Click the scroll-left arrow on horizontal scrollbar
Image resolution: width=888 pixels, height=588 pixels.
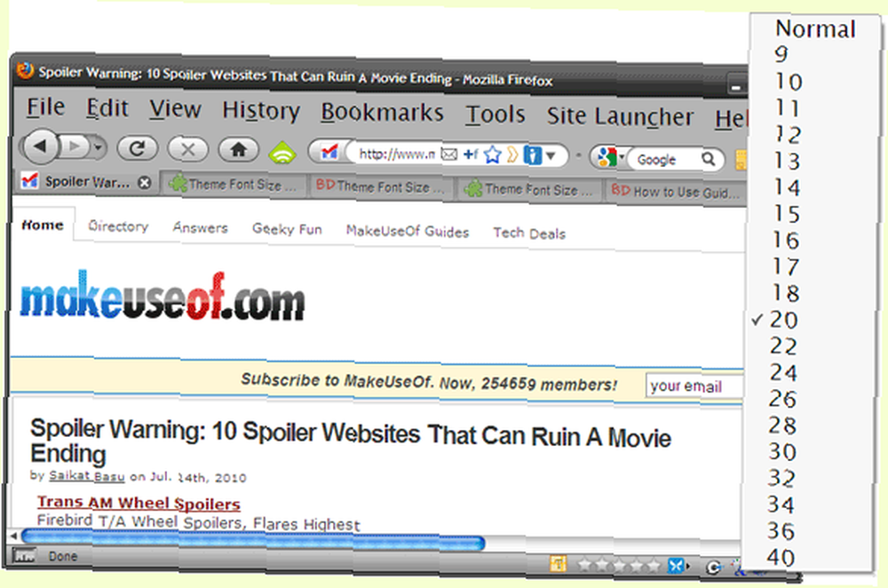13,535
